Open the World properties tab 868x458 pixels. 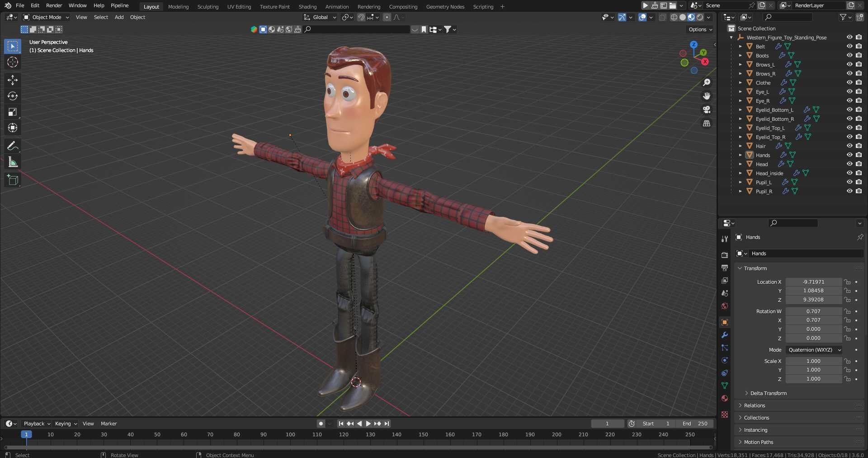pyautogui.click(x=725, y=306)
